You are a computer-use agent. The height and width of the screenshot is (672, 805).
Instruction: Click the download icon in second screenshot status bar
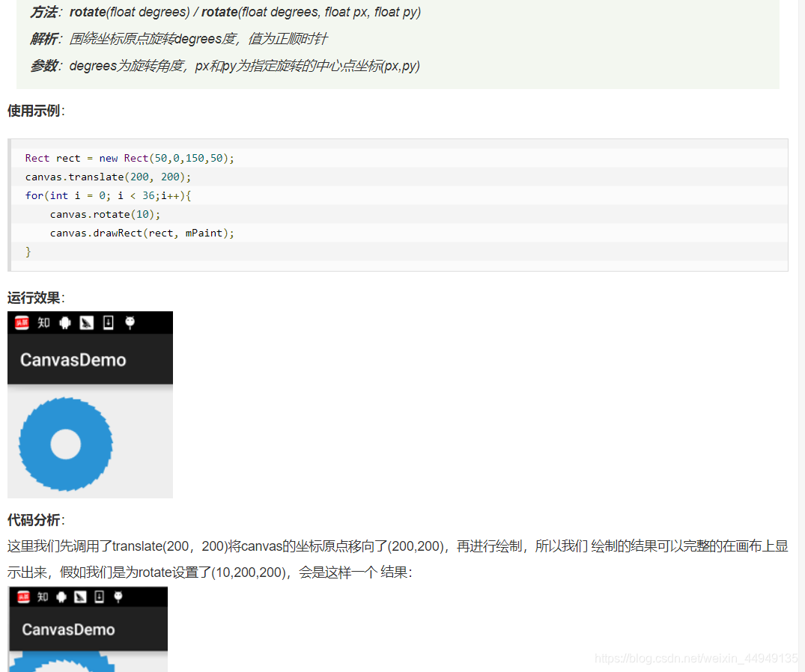[x=100, y=596]
